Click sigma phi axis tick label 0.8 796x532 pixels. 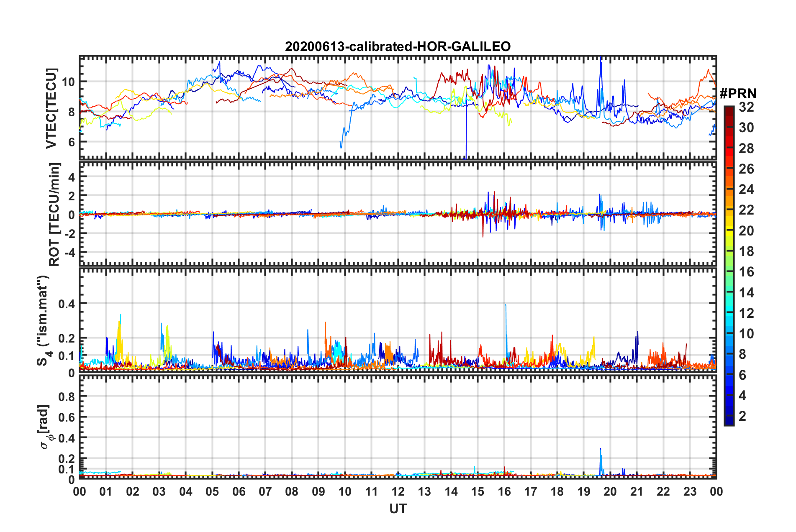[x=67, y=396]
